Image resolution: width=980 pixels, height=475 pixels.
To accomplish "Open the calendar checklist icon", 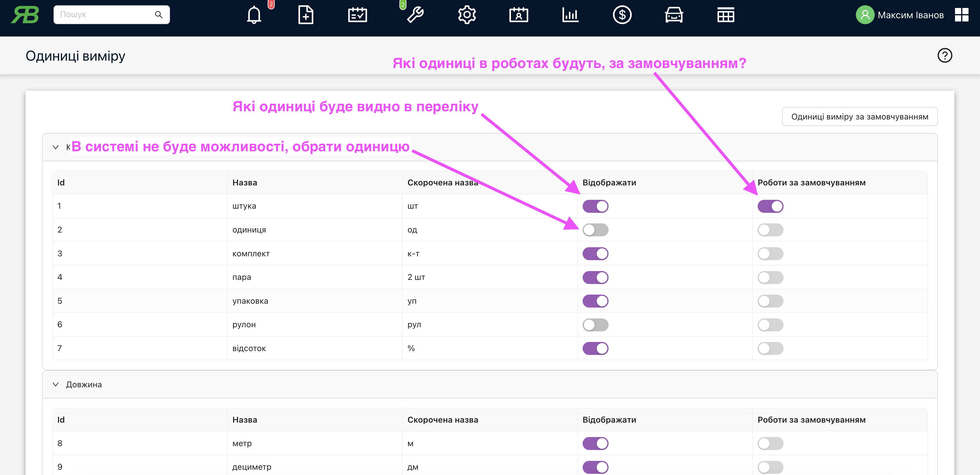I will click(357, 15).
